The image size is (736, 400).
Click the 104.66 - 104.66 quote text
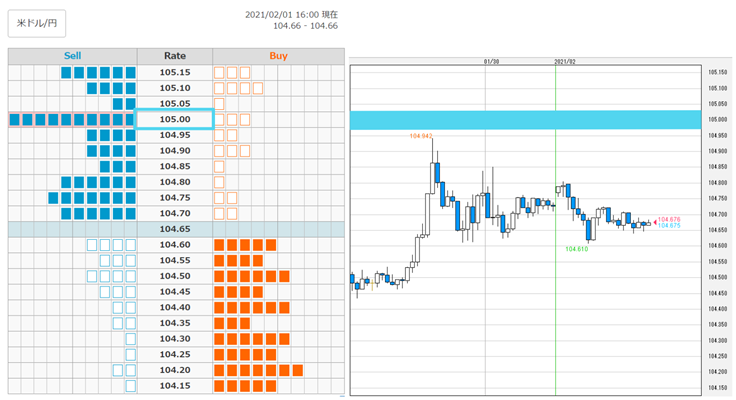click(305, 26)
